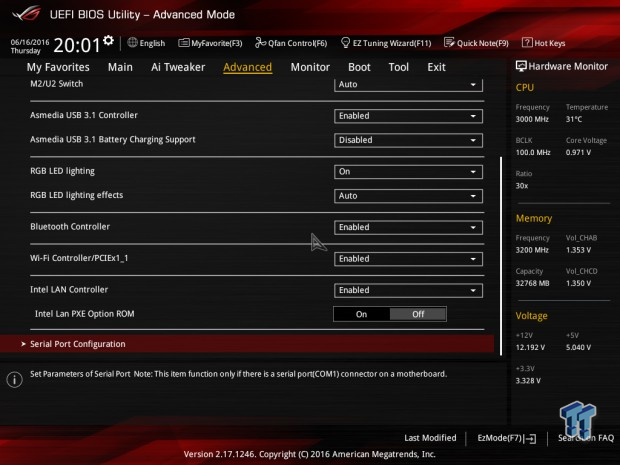Open Asmedia USB 3.1 Controller dropdown
This screenshot has height=465, width=620.
(x=408, y=116)
